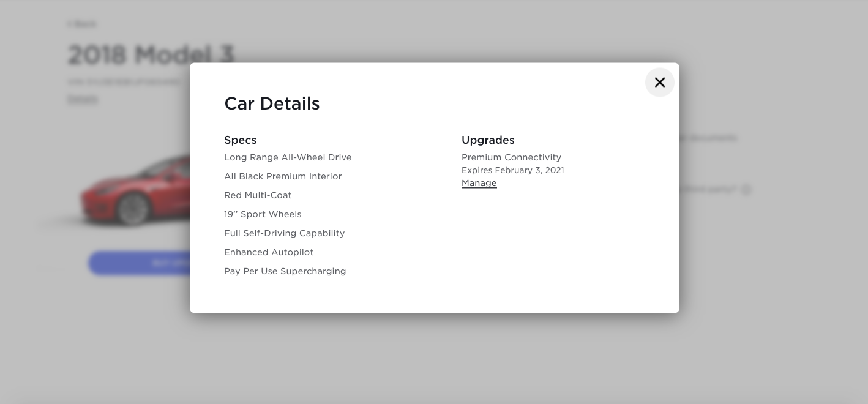Screen dimensions: 868x404
Task: Click the blurred Details link under title
Action: pyautogui.click(x=82, y=99)
